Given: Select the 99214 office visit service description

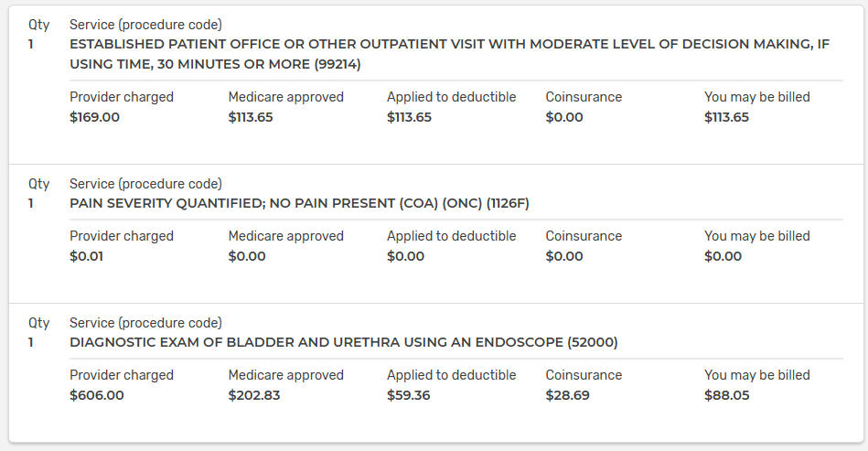Looking at the screenshot, I should [449, 54].
